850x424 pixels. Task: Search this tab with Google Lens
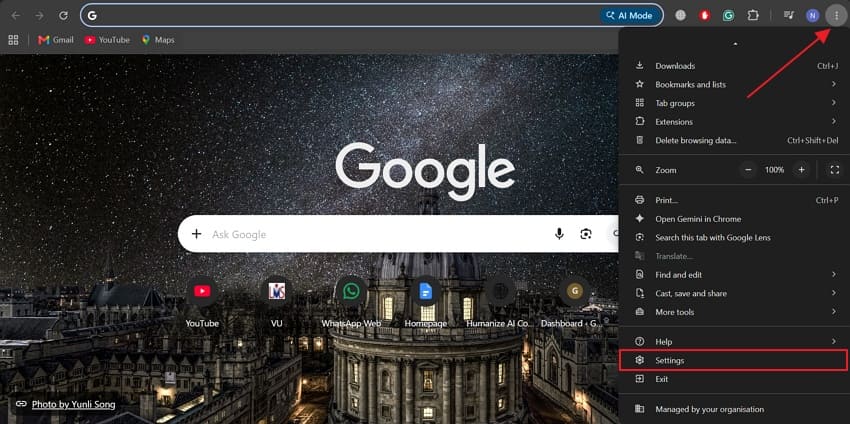coord(735,237)
